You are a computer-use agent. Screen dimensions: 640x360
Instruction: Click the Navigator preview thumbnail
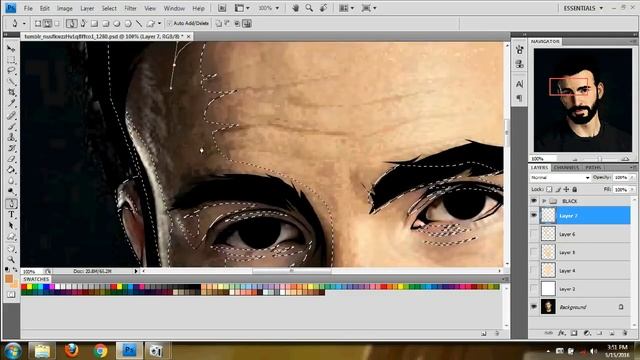[582, 100]
